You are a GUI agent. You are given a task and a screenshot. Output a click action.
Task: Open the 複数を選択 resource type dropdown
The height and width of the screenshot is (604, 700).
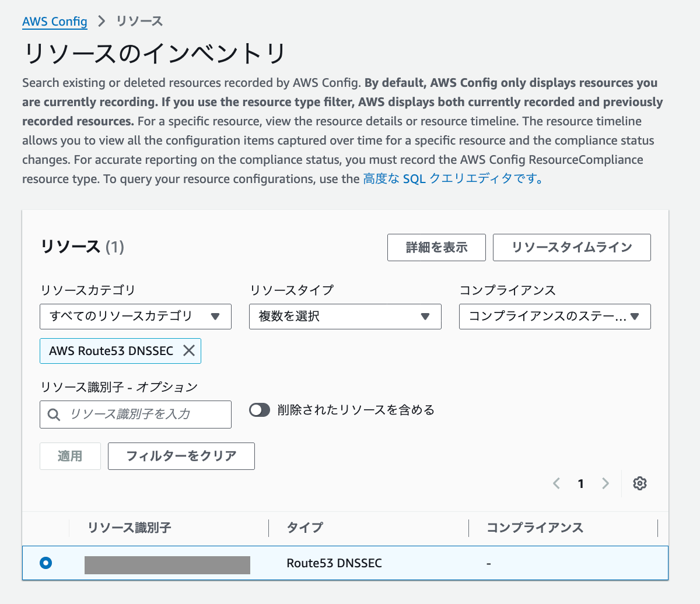(x=345, y=317)
